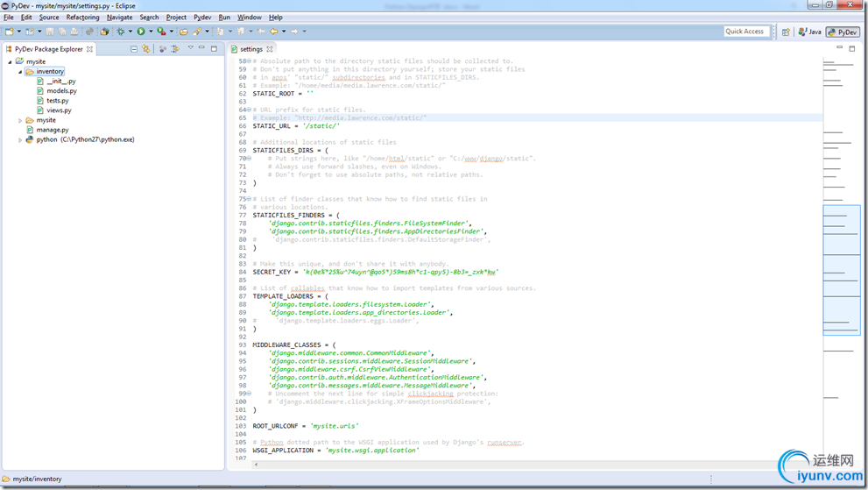Close the settings editor tab
This screenshot has width=868, height=490.
pos(270,49)
